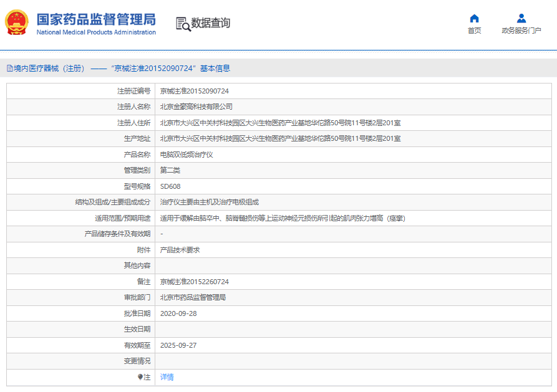Open the 首页 home icon
The width and height of the screenshot is (557, 392).
click(474, 19)
